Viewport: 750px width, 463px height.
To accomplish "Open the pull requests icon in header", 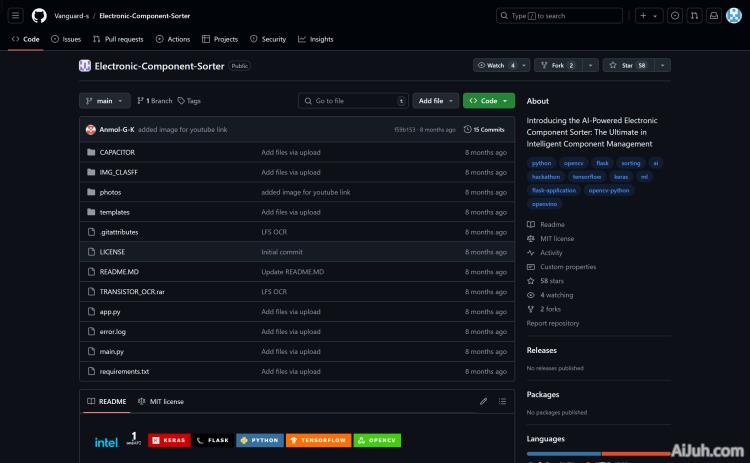I will (693, 16).
